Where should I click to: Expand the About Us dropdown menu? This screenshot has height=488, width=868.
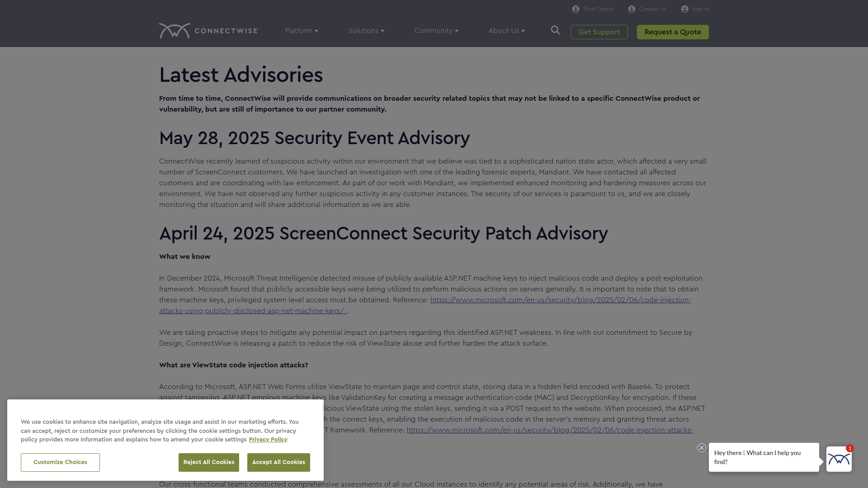point(506,31)
